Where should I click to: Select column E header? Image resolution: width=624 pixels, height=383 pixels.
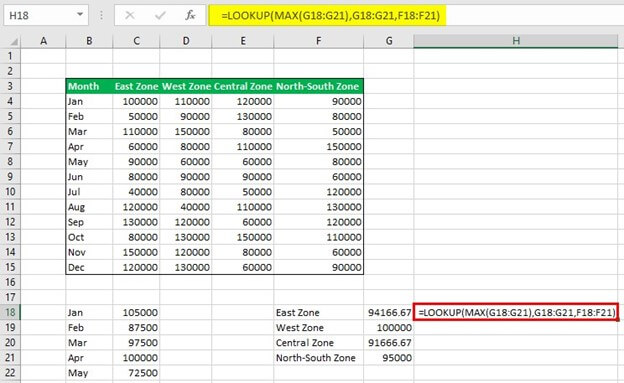click(x=243, y=41)
